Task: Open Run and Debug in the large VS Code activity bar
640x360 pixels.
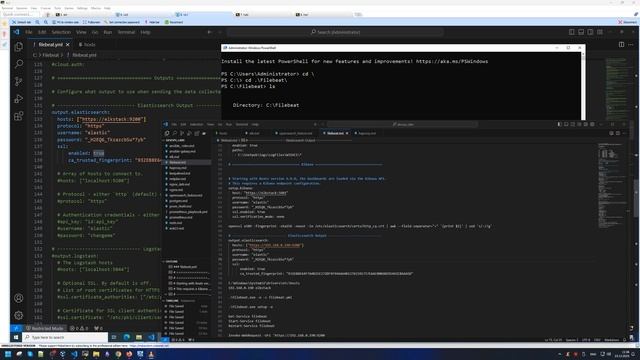Action: [18, 99]
